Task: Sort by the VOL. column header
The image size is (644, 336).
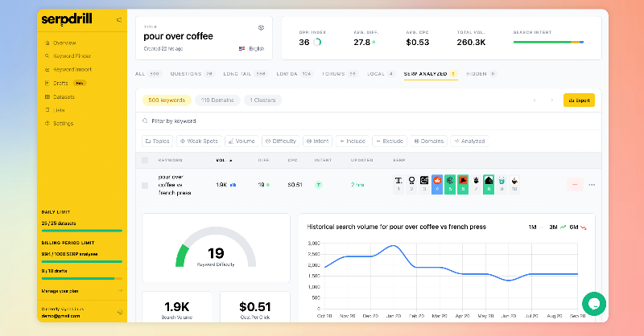Action: click(x=224, y=161)
